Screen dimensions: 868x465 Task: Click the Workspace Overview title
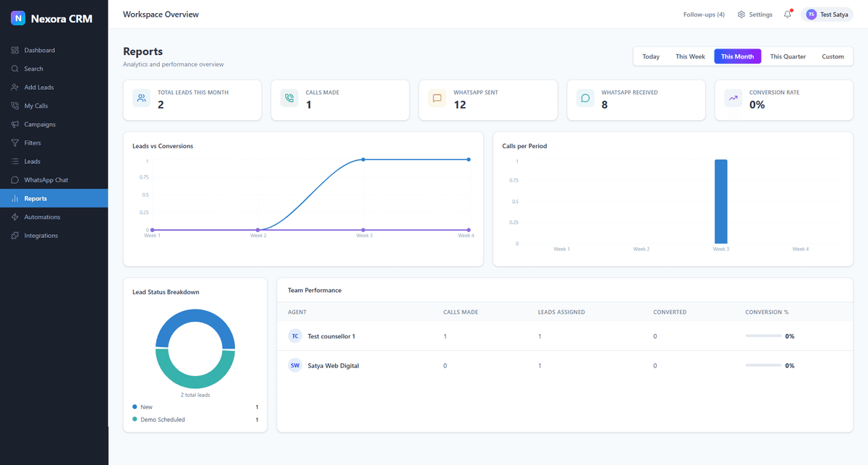[x=161, y=14]
